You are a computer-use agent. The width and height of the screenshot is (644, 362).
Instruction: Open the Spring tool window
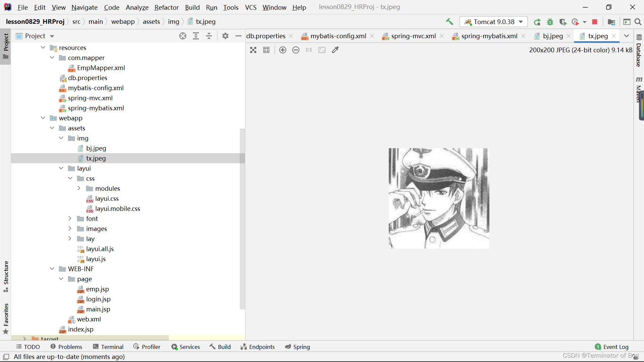[297, 347]
